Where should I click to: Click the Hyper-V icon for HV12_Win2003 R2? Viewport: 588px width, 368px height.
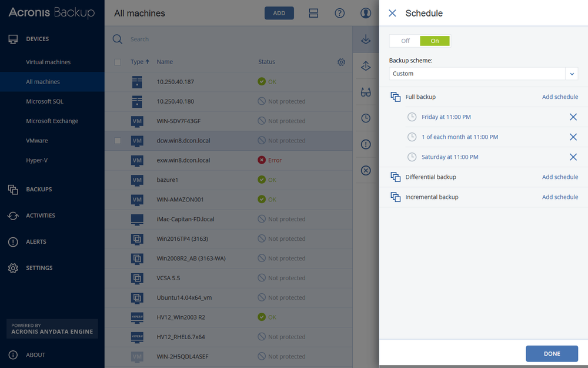(137, 317)
